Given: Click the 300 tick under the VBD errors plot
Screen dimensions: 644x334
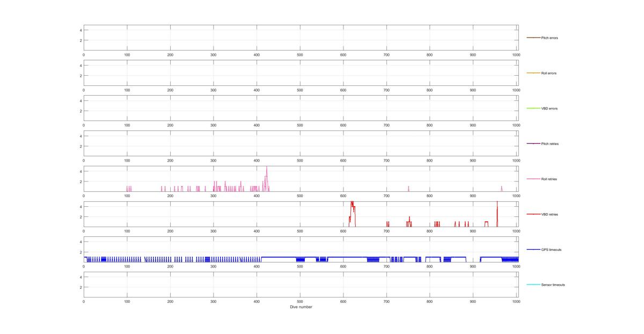Looking at the screenshot, I should tap(214, 125).
